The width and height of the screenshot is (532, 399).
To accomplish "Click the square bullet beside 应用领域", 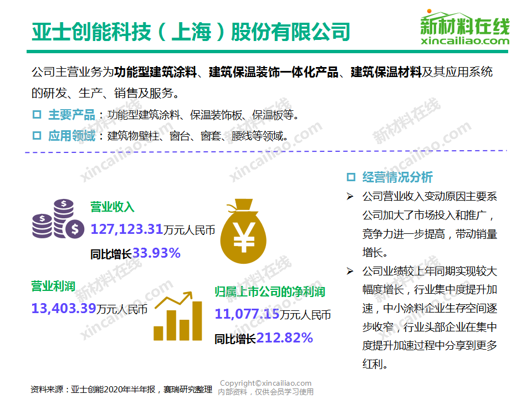I will pos(37,136).
